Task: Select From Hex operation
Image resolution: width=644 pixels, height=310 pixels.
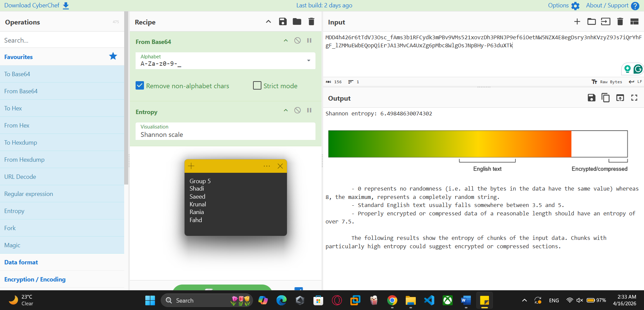Action: tap(62, 125)
